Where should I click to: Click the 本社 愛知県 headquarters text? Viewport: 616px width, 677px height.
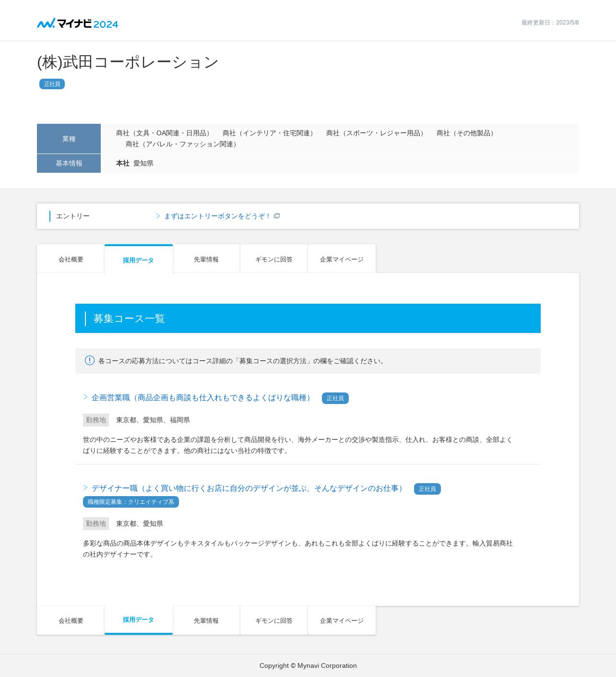click(135, 163)
